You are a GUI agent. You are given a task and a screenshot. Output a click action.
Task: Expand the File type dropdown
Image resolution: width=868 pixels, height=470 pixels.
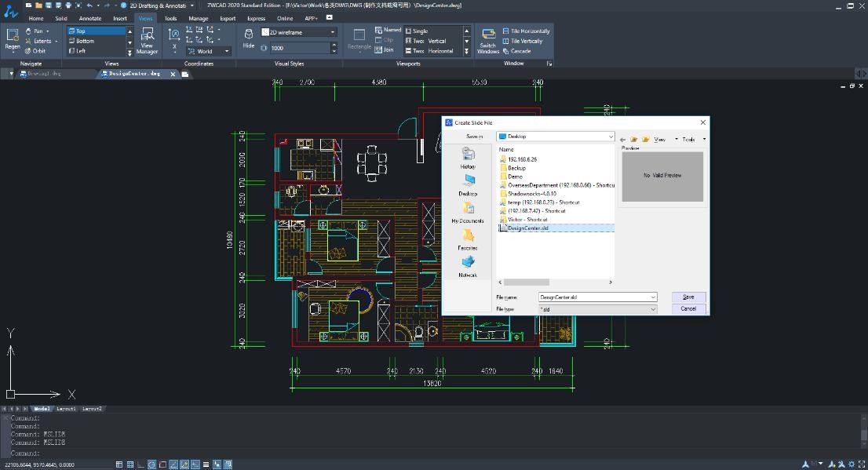tap(652, 309)
